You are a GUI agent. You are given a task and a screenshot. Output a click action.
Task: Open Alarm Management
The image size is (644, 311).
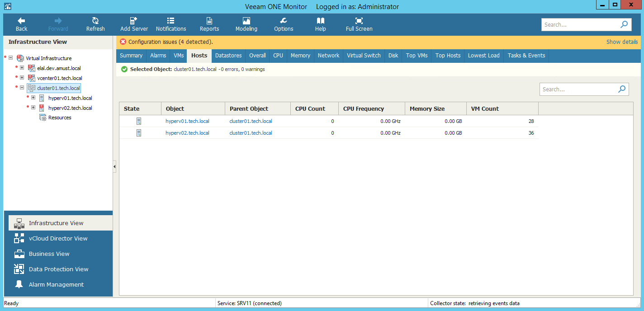click(61, 284)
